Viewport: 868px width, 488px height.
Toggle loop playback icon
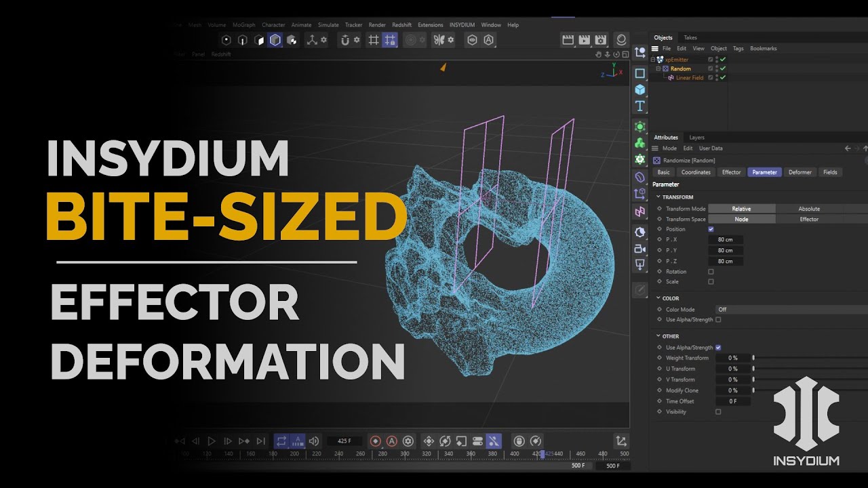point(281,441)
